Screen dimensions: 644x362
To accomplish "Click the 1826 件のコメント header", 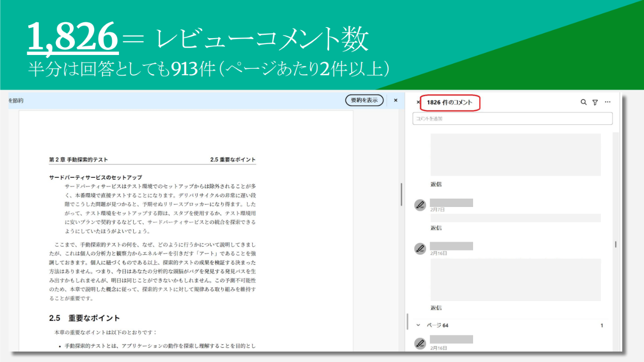I will (x=449, y=103).
